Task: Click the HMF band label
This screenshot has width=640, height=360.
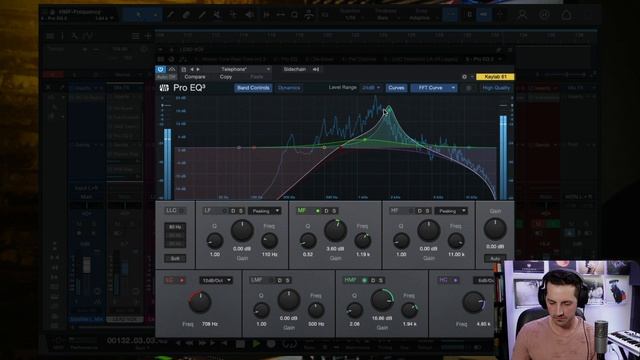Action: pyautogui.click(x=350, y=280)
